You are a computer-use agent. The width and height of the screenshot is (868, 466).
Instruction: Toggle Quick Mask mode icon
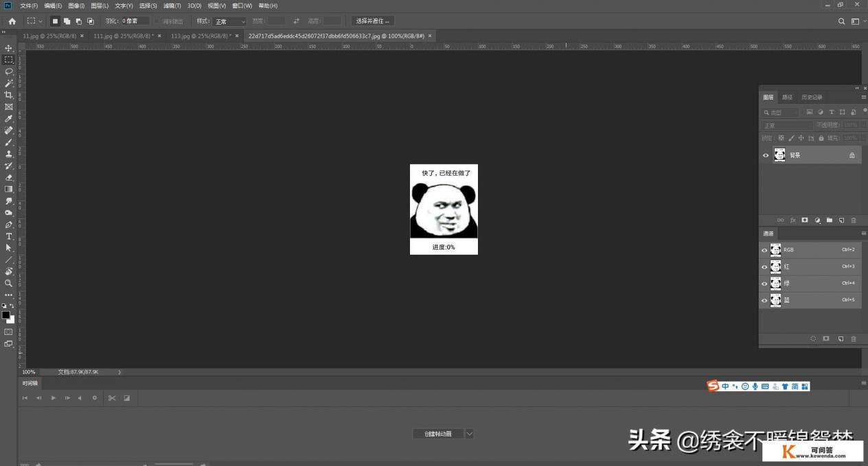pos(8,331)
